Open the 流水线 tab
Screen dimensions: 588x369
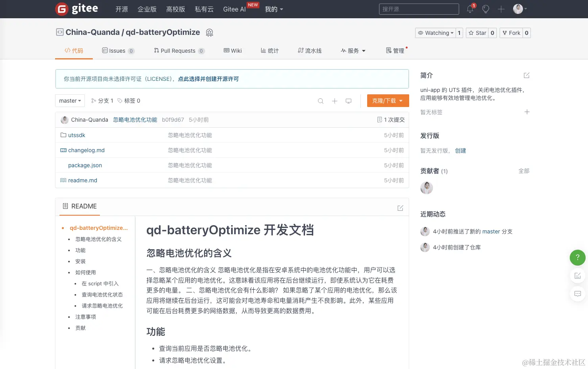(x=310, y=51)
